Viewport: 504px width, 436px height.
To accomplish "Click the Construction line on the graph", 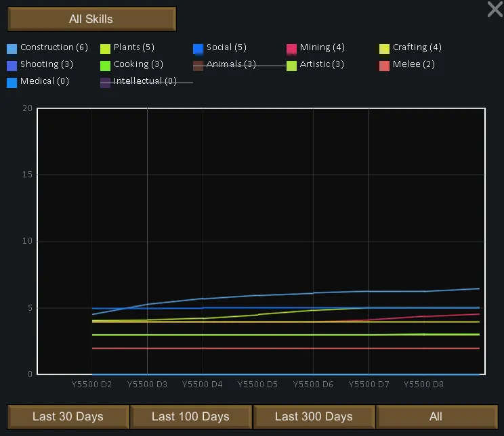I will click(x=257, y=295).
